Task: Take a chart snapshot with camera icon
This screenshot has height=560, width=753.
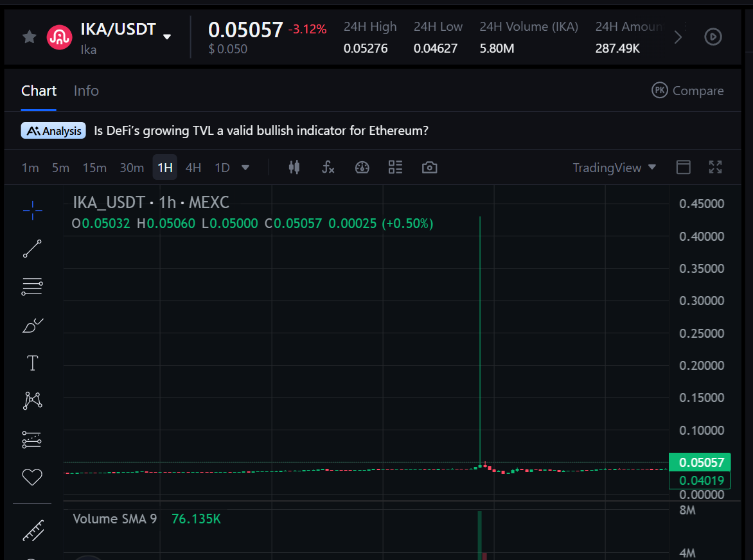Action: point(429,168)
